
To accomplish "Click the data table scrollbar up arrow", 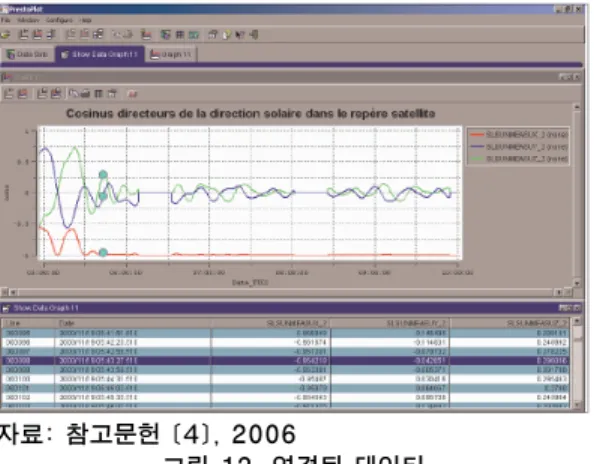I will 577,321.
